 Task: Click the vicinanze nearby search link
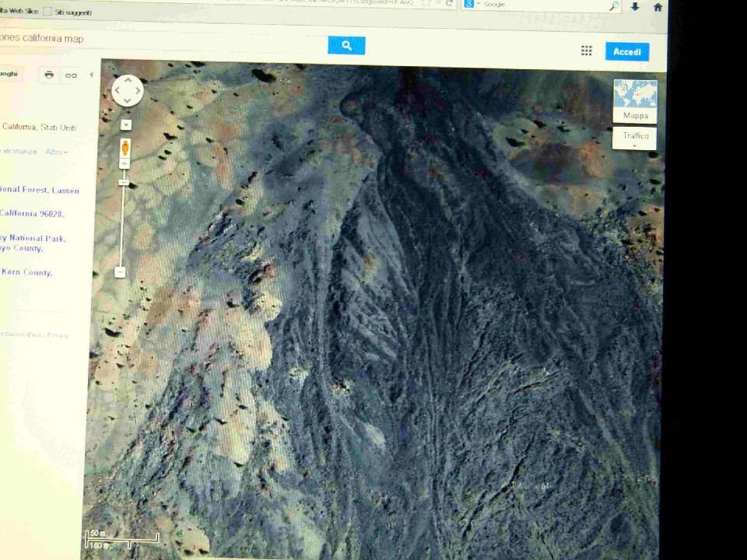point(19,152)
